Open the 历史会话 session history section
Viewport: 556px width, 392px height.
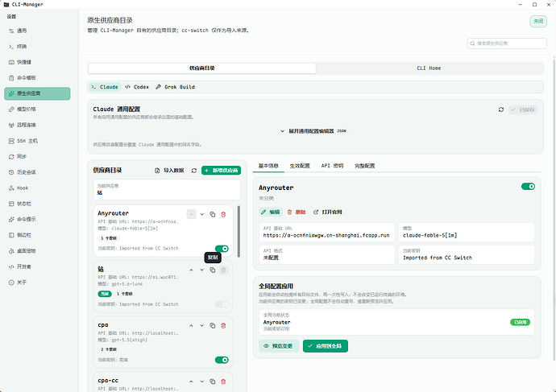coord(37,172)
